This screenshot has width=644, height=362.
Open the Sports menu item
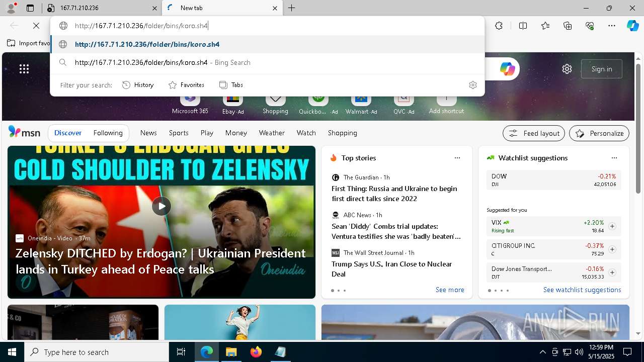(x=179, y=133)
